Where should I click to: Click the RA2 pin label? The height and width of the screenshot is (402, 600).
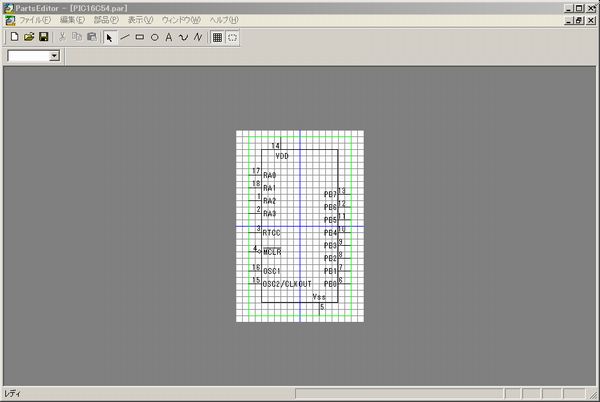tap(269, 201)
